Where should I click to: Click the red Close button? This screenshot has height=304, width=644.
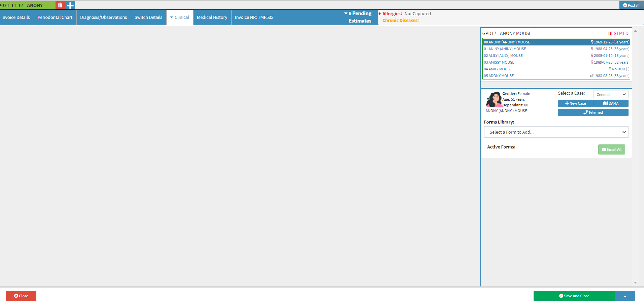[x=21, y=296]
